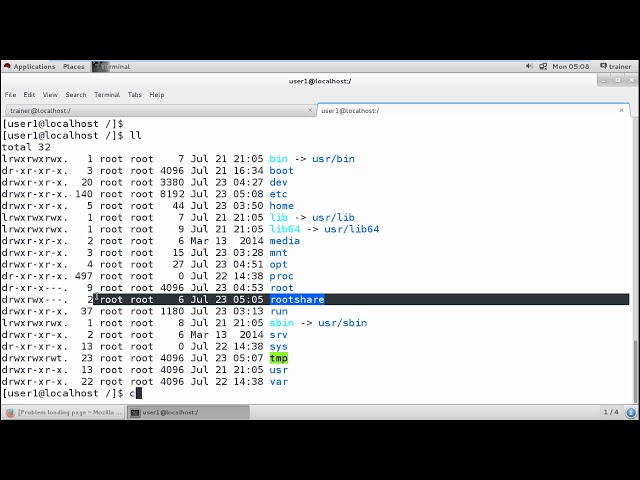The image size is (640, 480).
Task: Select the user1@localhost taskbar window button
Action: (188, 412)
